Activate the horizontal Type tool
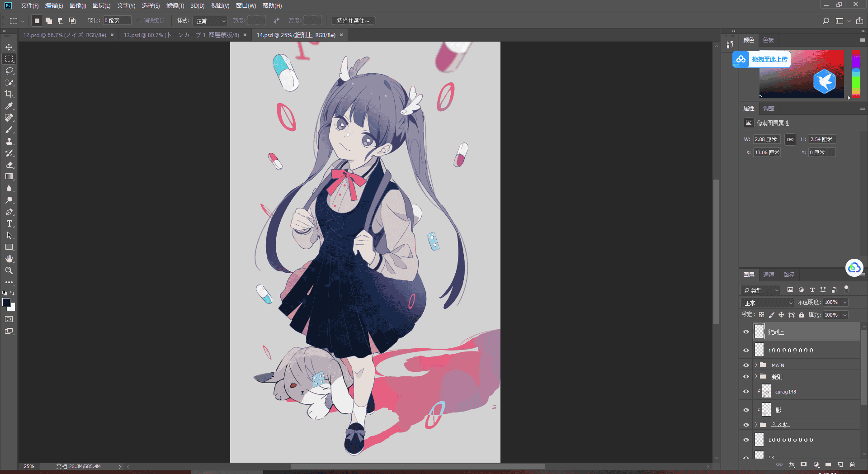This screenshot has width=868, height=474. click(x=9, y=223)
